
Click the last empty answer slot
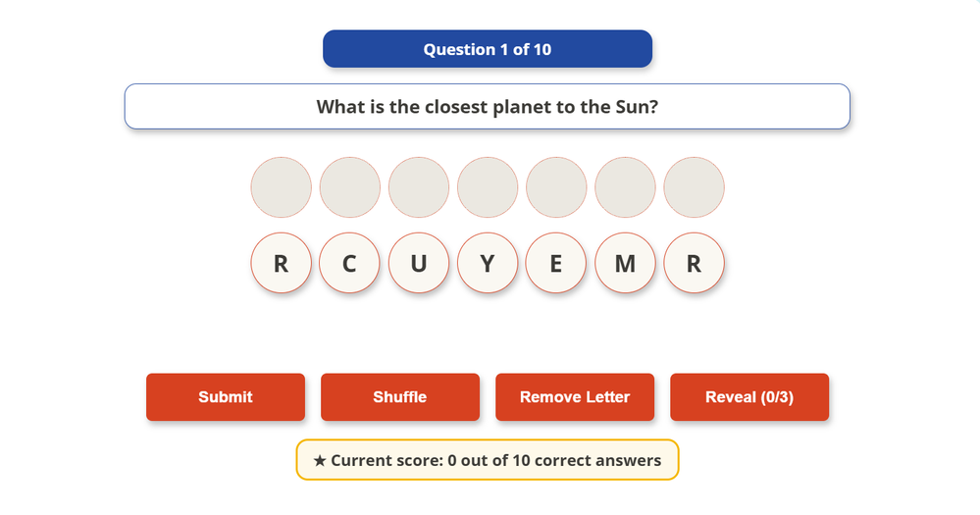(x=694, y=187)
